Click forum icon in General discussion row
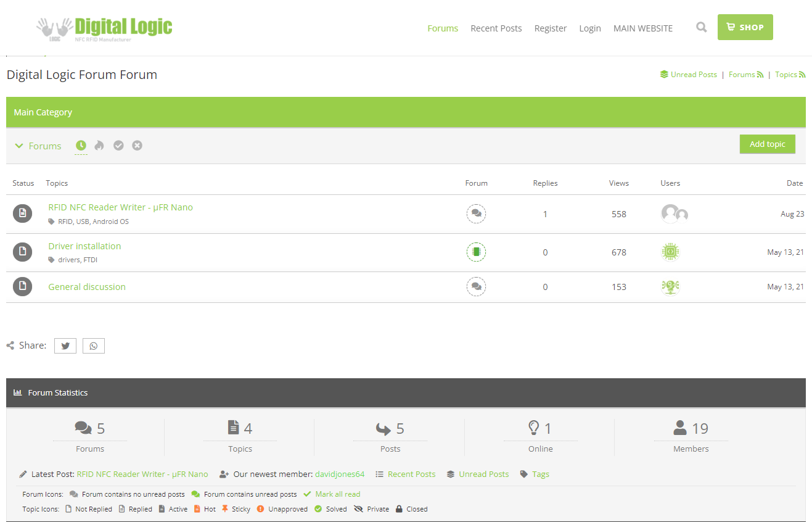The image size is (812, 522). [476, 287]
